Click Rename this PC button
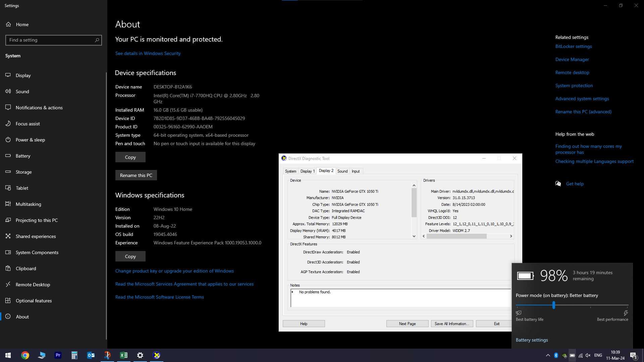The width and height of the screenshot is (644, 362). pyautogui.click(x=136, y=175)
